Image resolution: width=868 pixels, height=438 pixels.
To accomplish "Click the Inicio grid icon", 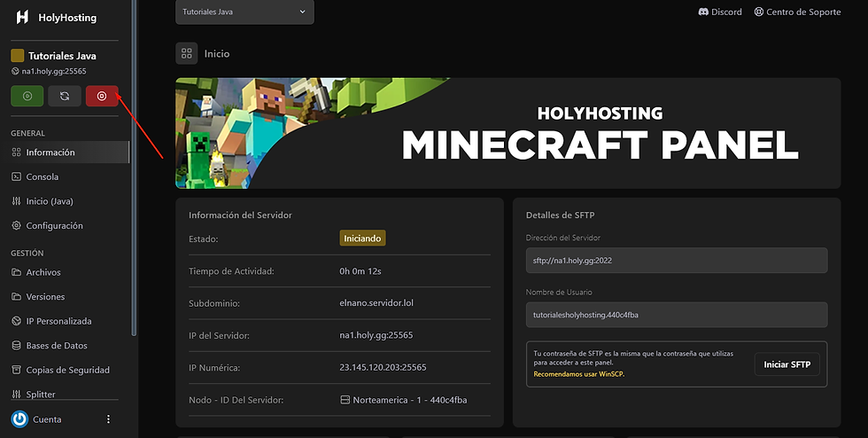I will (187, 53).
